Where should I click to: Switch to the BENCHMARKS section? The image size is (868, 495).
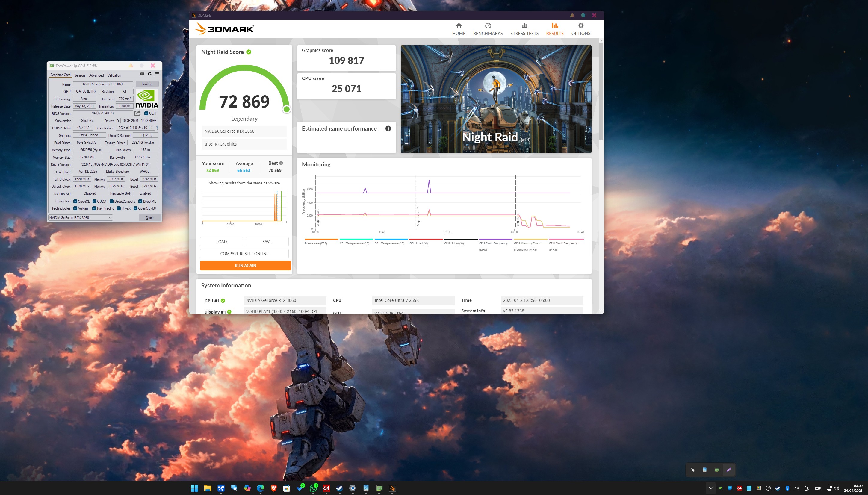coord(488,29)
